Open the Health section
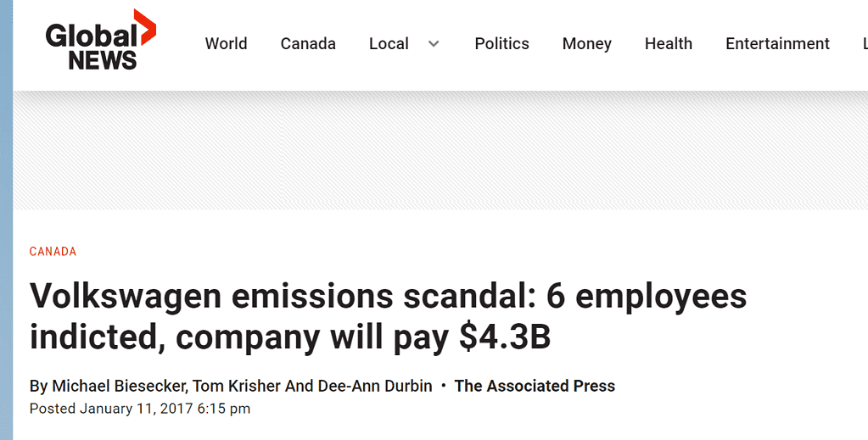 pos(668,44)
